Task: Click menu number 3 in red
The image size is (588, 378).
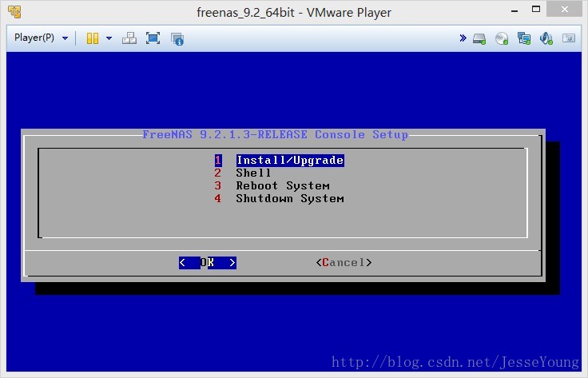Action: (218, 186)
